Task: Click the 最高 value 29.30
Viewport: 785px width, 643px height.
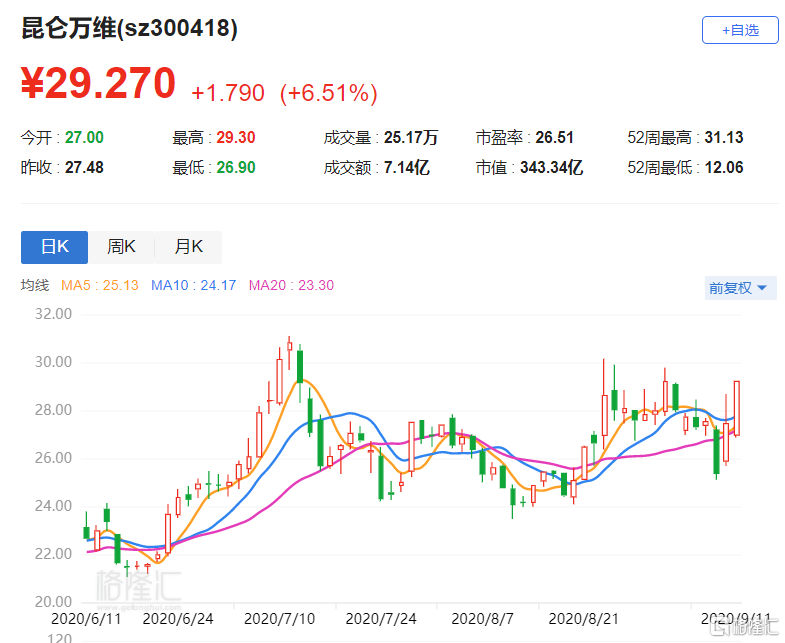Action: click(236, 137)
